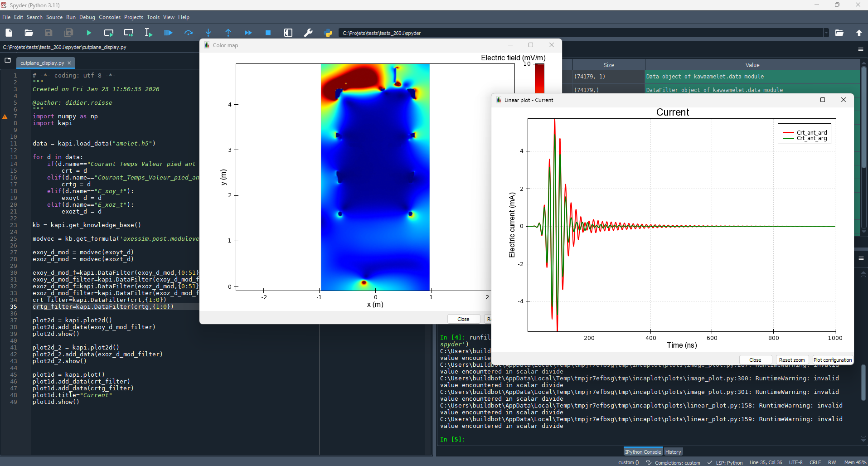Close the cutplane_display.py editor tab
The height and width of the screenshot is (466, 868).
69,63
